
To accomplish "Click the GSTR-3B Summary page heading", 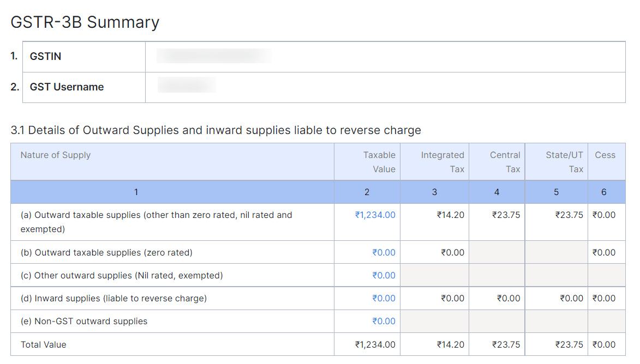I will point(85,22).
